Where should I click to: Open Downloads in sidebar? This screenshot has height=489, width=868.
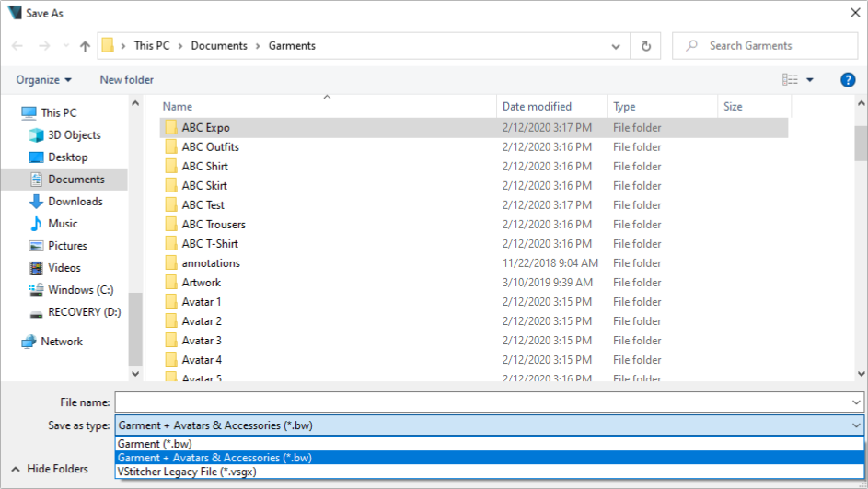pos(75,202)
